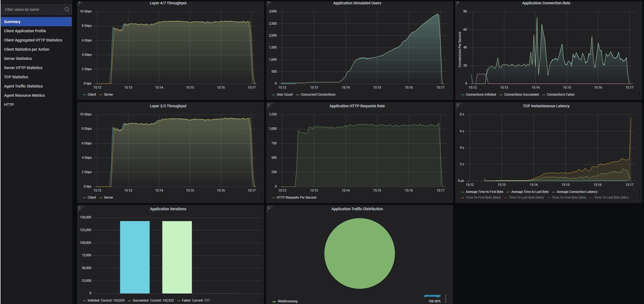Toggle Average Time to Last Byte legend series

pyautogui.click(x=530, y=192)
